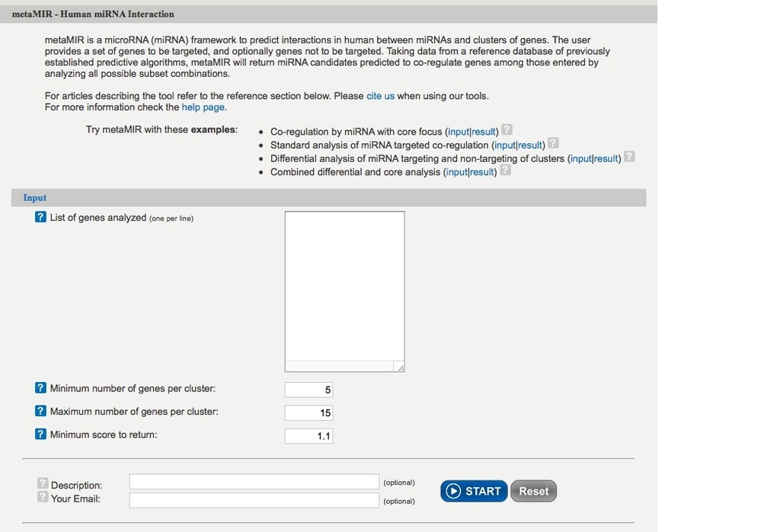Start the metaMIR analysis
This screenshot has width=780, height=532.
point(474,491)
